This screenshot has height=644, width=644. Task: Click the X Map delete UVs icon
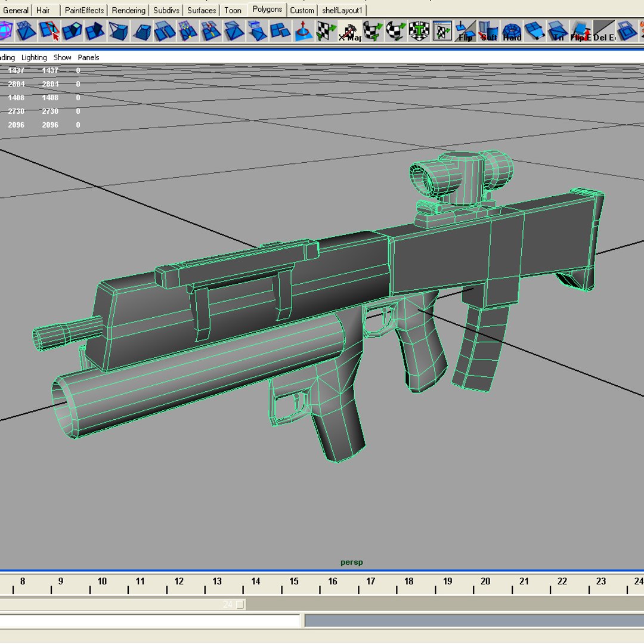click(349, 31)
